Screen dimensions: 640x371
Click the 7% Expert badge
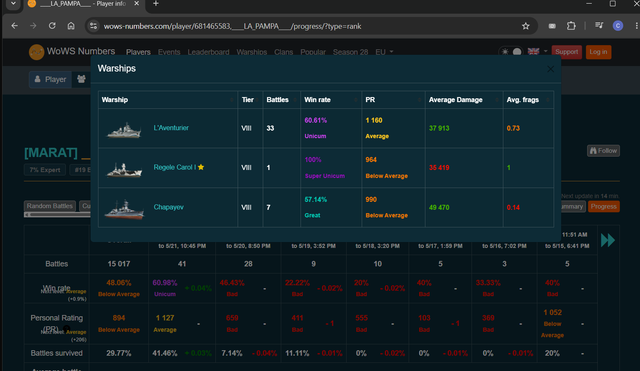pos(44,170)
